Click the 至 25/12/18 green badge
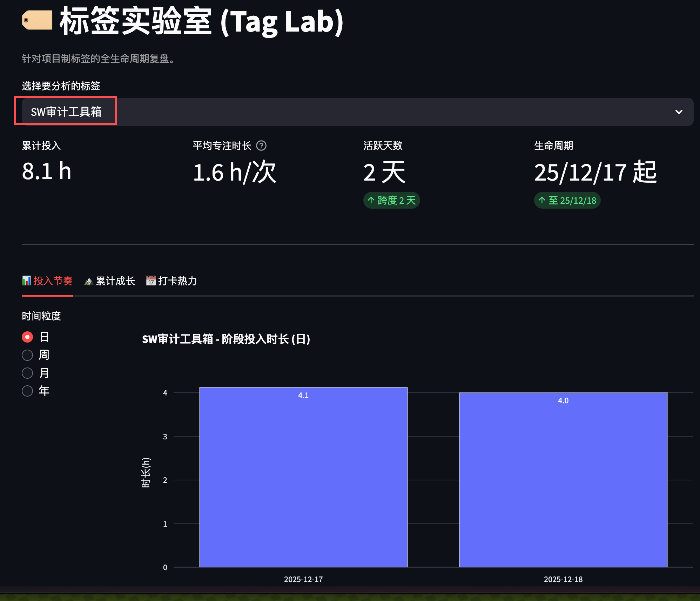Image resolution: width=700 pixels, height=601 pixels. 567,200
